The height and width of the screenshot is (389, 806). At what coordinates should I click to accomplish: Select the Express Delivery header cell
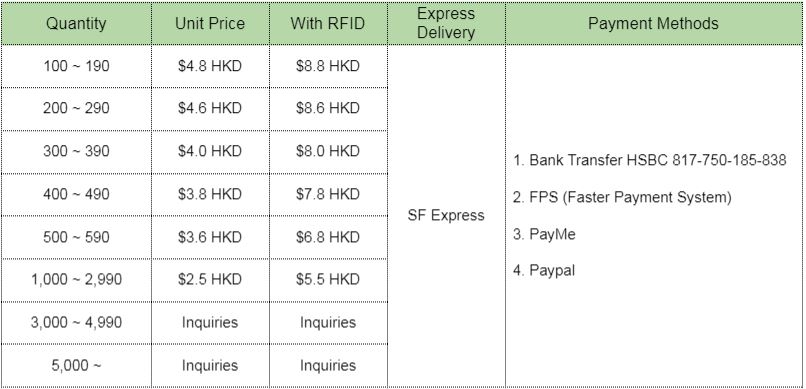446,24
